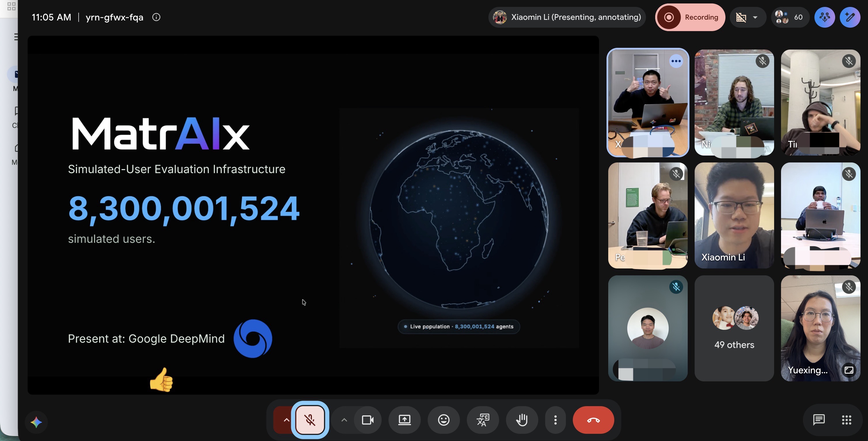This screenshot has width=868, height=441.
Task: Open the companion people-audio icon
Action: pos(824,17)
